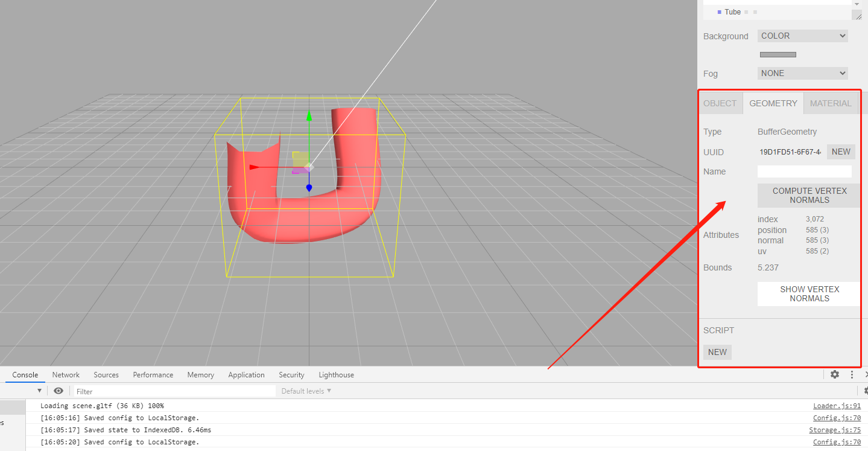The height and width of the screenshot is (451, 868).
Task: Click the green Y-axis gizmo arrow
Action: (309, 116)
